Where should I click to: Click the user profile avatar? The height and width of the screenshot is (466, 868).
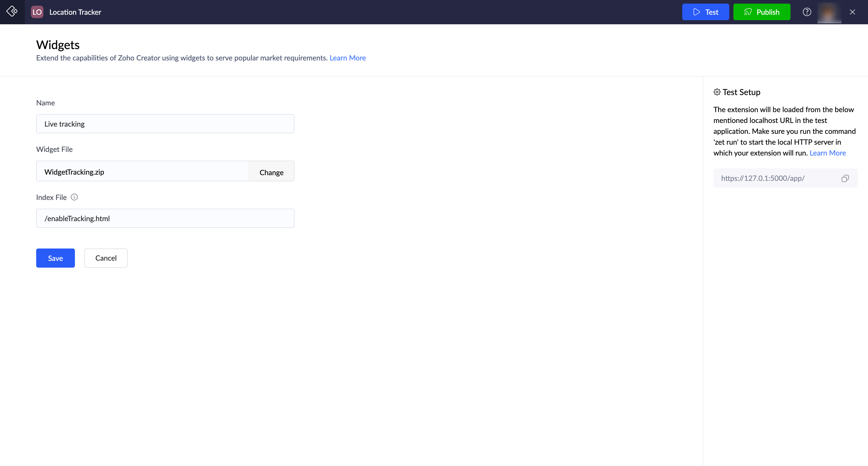[829, 12]
